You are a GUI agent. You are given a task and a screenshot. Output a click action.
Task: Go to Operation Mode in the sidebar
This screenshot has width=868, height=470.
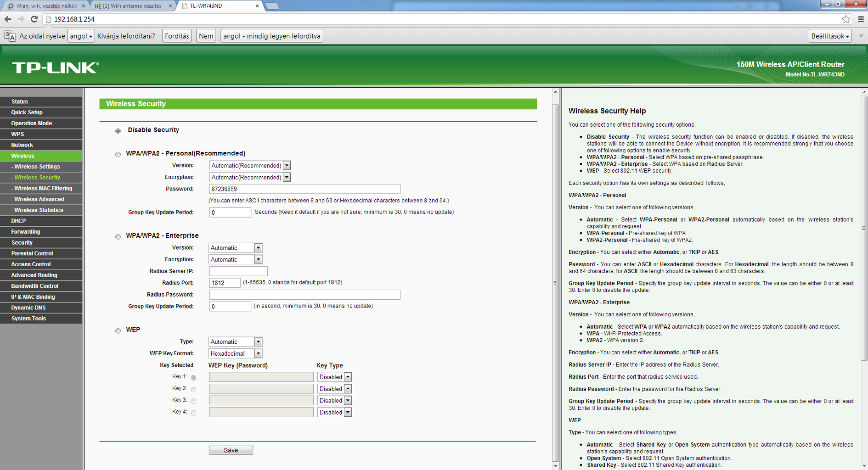[x=41, y=123]
